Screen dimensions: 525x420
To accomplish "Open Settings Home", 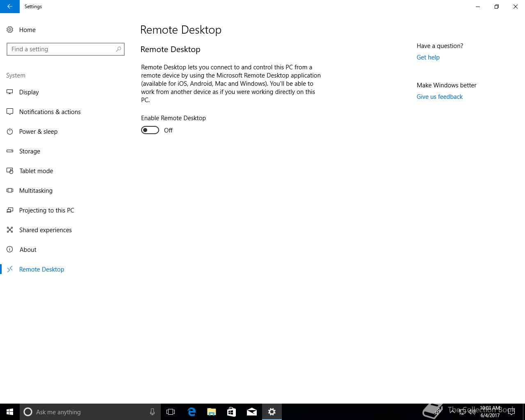I will 21,30.
